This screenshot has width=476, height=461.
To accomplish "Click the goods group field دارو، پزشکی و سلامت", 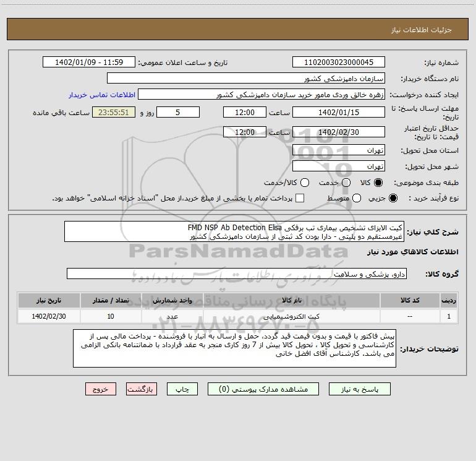I will point(237,274).
